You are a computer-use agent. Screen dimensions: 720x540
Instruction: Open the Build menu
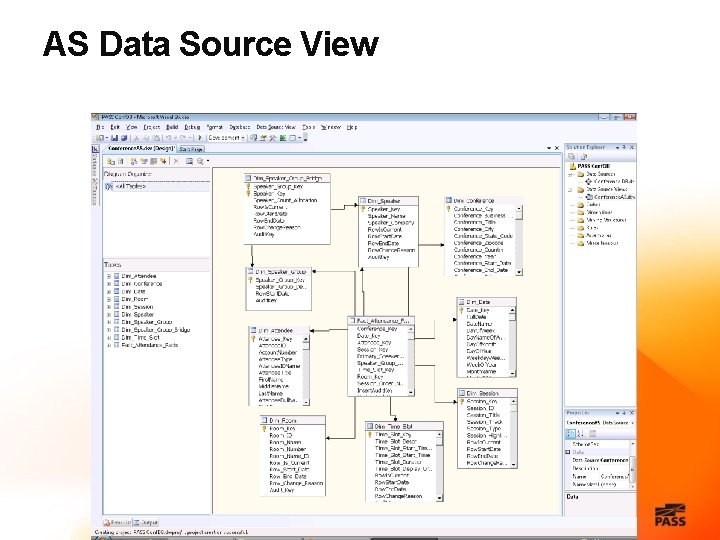coord(172,127)
